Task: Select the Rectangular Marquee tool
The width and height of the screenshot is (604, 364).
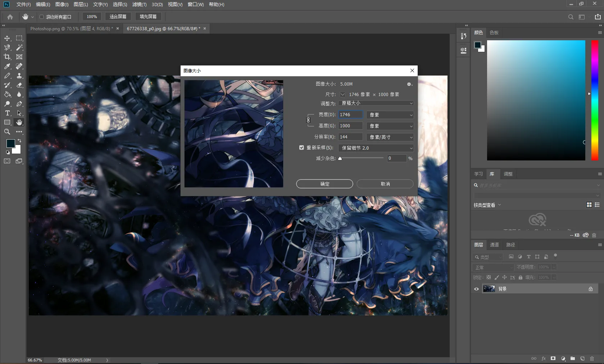Action: 19,38
